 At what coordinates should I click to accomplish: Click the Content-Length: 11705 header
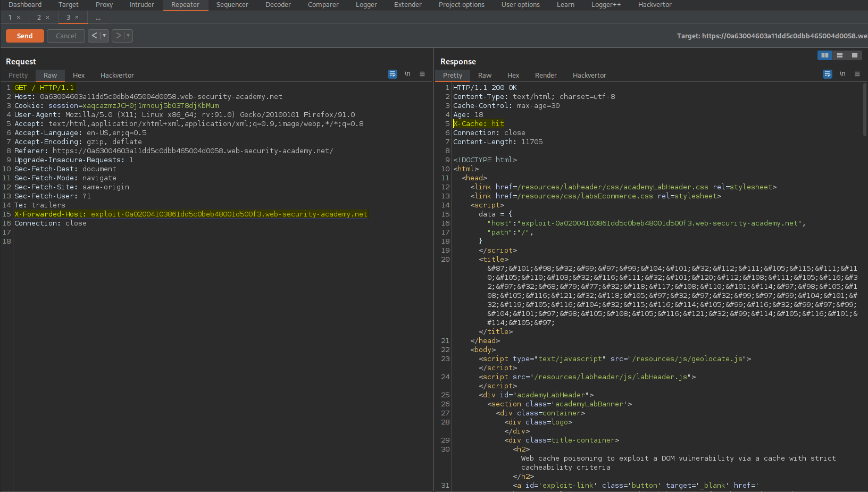coord(498,142)
